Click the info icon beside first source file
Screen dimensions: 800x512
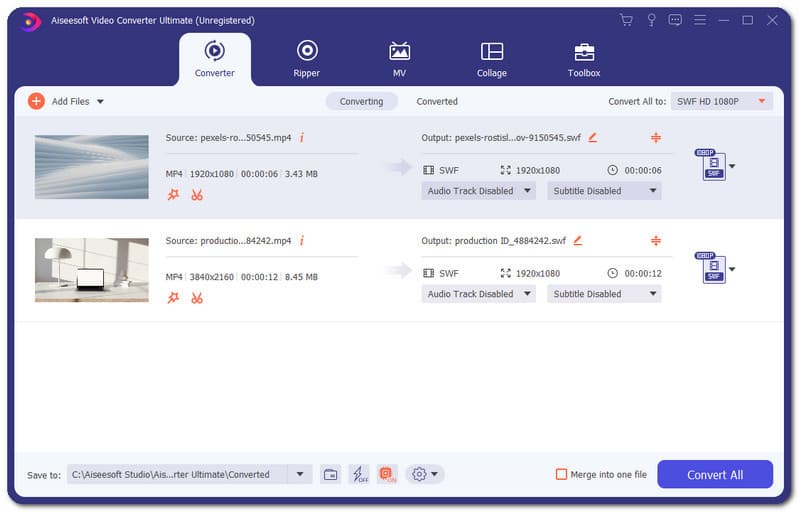(x=302, y=137)
